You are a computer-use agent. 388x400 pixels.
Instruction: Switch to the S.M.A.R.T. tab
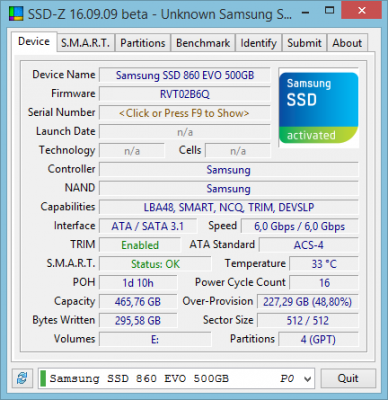coord(85,43)
